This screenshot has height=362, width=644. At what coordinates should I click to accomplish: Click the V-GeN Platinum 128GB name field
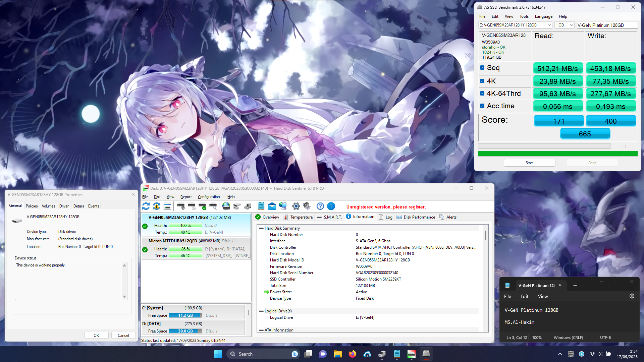(x=607, y=25)
